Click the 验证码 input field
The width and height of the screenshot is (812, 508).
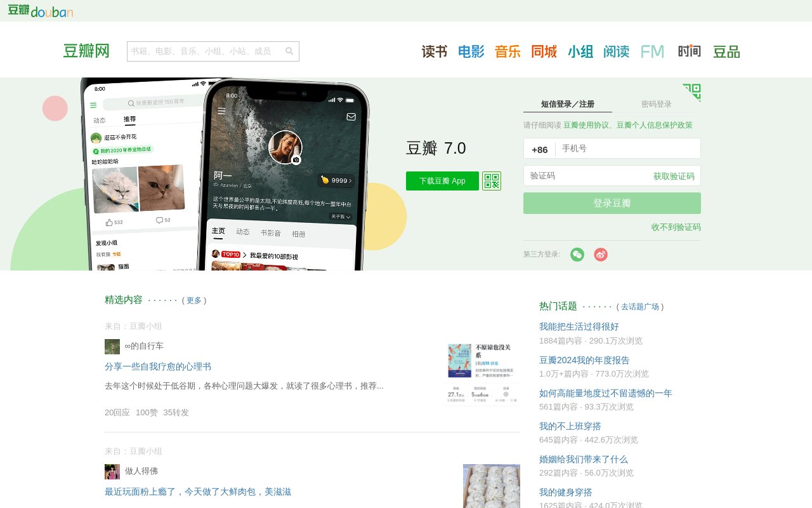click(587, 176)
